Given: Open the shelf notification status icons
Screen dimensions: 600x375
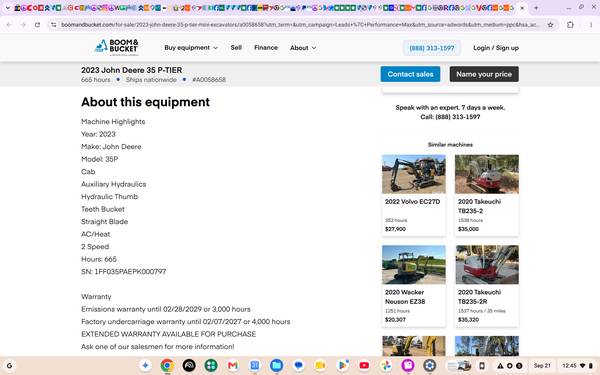Looking at the screenshot, I should [510, 365].
